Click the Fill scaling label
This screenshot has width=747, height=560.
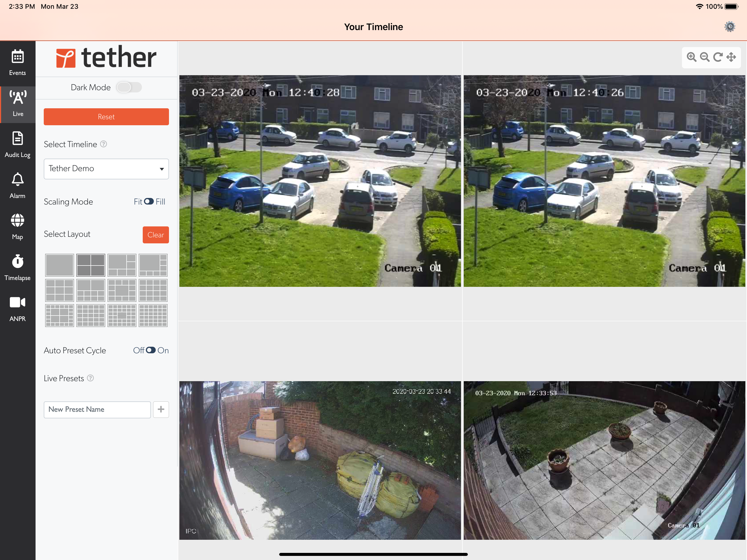161,202
